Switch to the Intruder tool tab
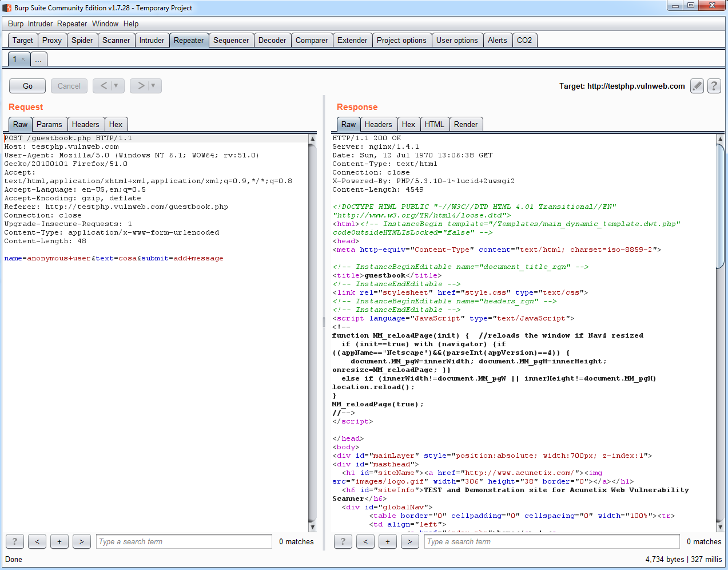The height and width of the screenshot is (570, 728). (152, 40)
